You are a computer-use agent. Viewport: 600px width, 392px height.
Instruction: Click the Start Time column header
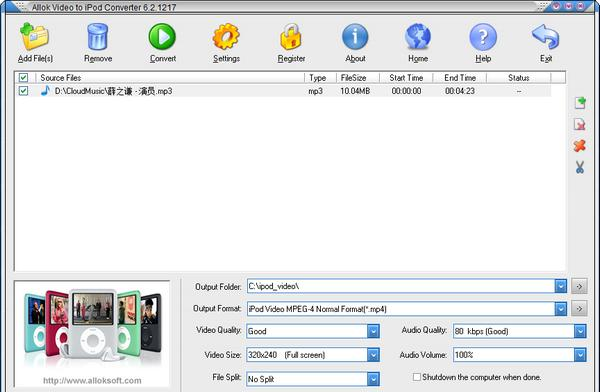[406, 78]
